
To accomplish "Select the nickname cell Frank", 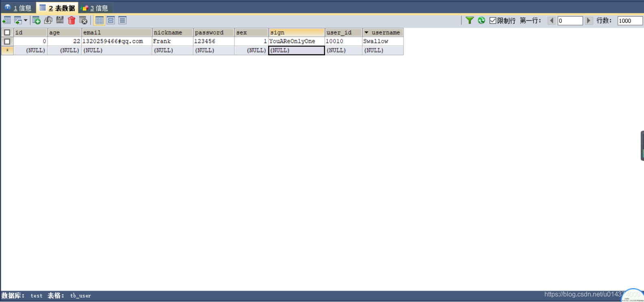I will pyautogui.click(x=173, y=41).
